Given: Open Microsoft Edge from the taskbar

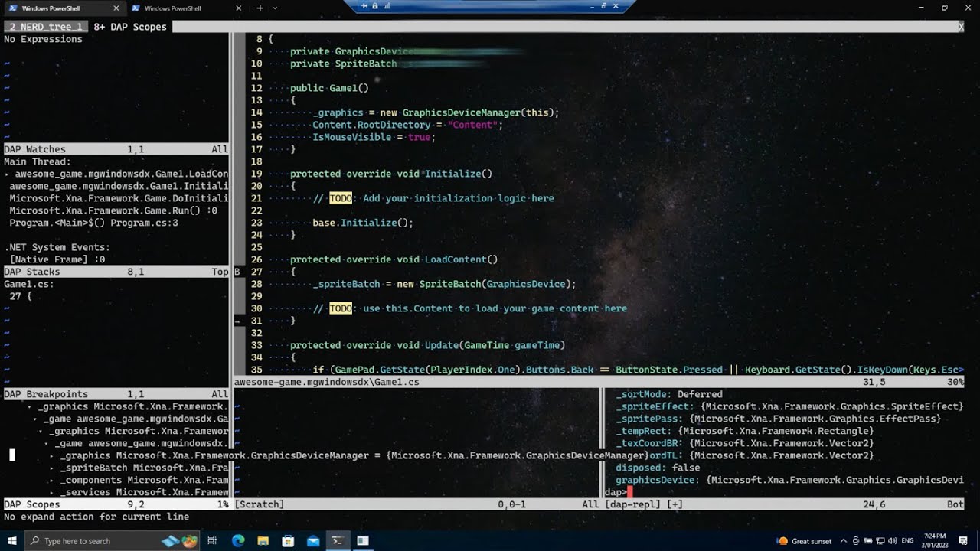Looking at the screenshot, I should 238,541.
